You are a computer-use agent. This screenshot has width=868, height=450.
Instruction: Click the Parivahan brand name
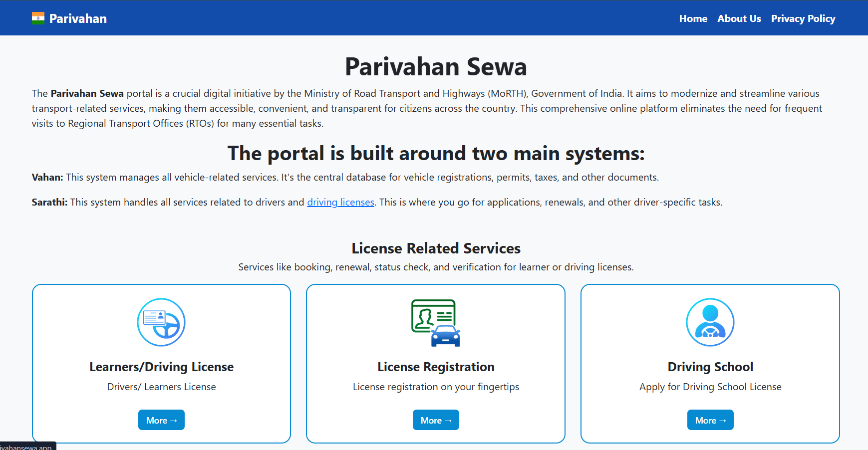point(78,18)
